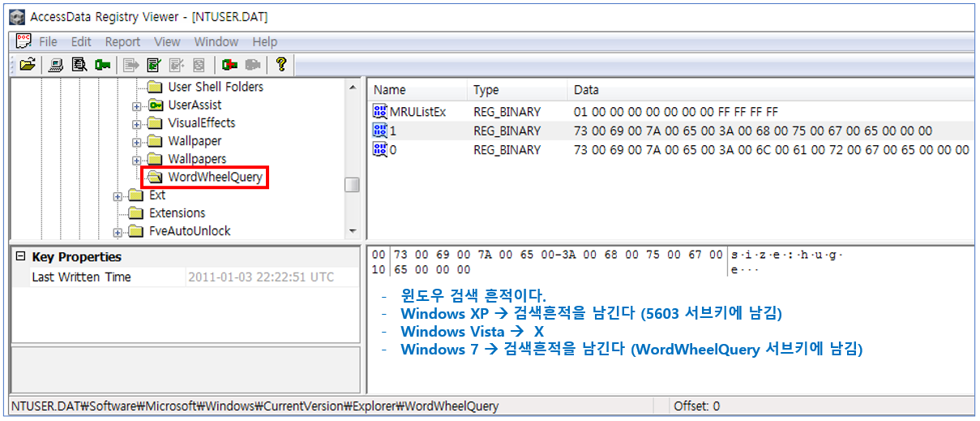Click the VisualEffects folder icon
The height and width of the screenshot is (421, 980).
coord(155,123)
